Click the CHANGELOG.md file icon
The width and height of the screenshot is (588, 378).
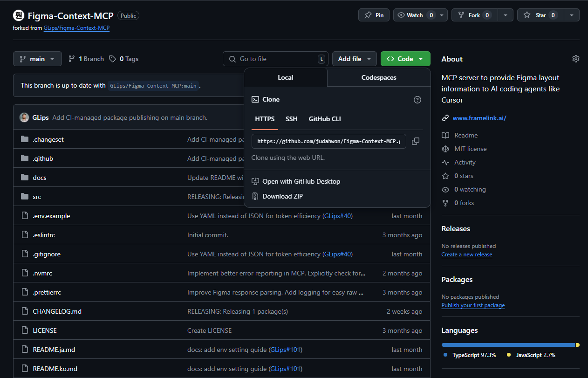click(x=25, y=311)
